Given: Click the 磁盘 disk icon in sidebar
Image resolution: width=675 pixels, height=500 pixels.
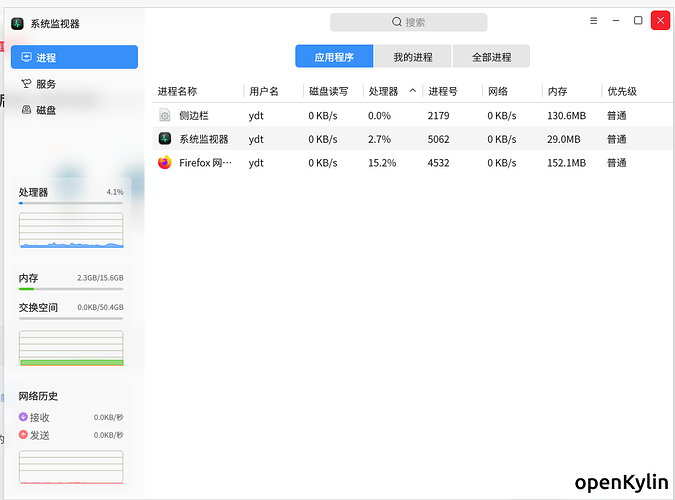Looking at the screenshot, I should coord(26,110).
